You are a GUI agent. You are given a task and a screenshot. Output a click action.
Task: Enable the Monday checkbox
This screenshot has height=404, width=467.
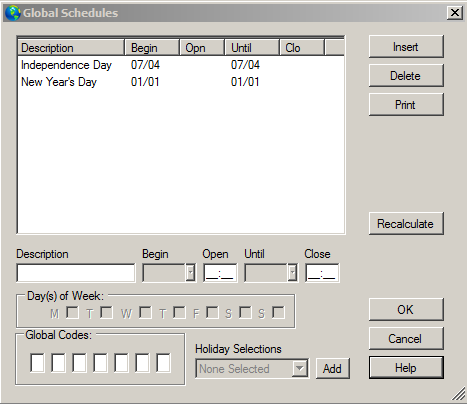[72, 313]
